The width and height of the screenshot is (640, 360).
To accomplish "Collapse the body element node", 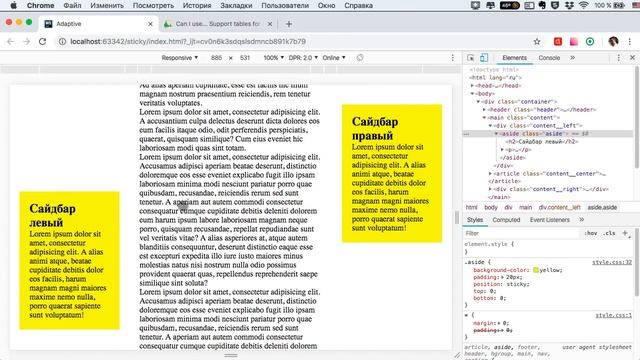I will [x=473, y=94].
